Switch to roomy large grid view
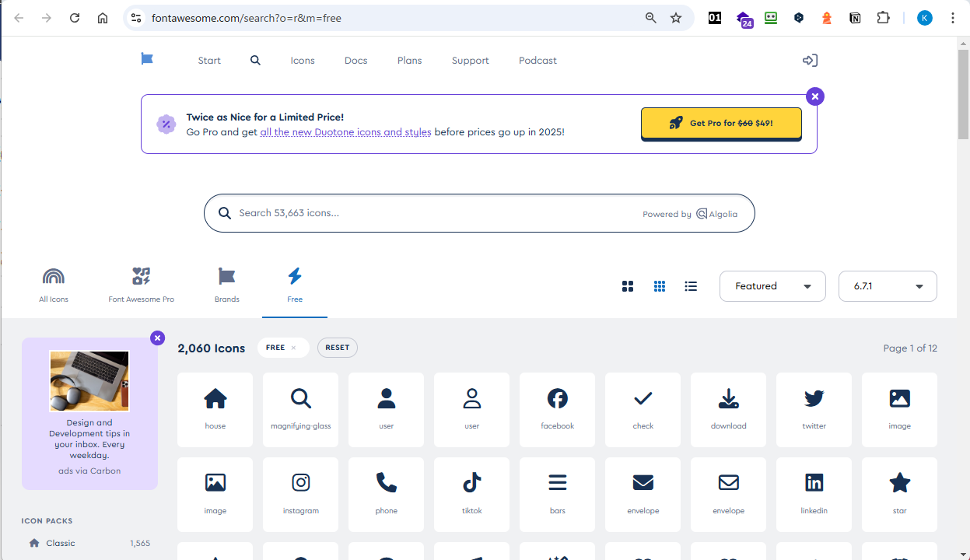 [x=628, y=286]
